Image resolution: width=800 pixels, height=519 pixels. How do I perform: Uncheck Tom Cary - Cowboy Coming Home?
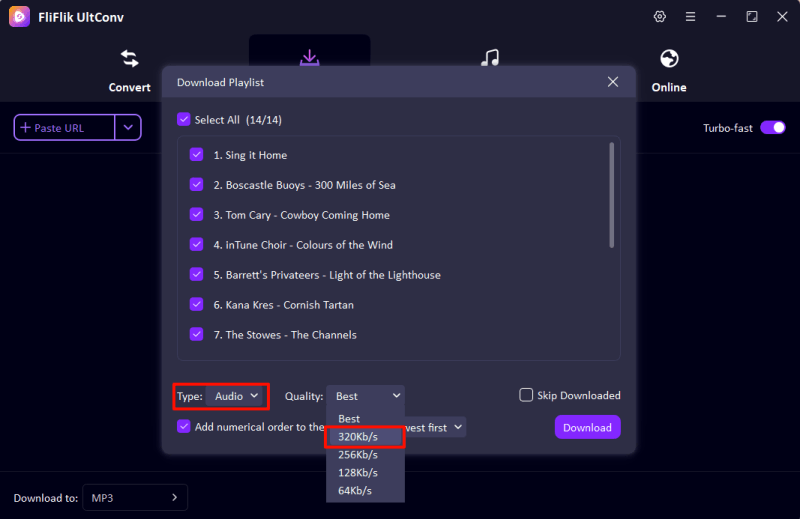197,215
